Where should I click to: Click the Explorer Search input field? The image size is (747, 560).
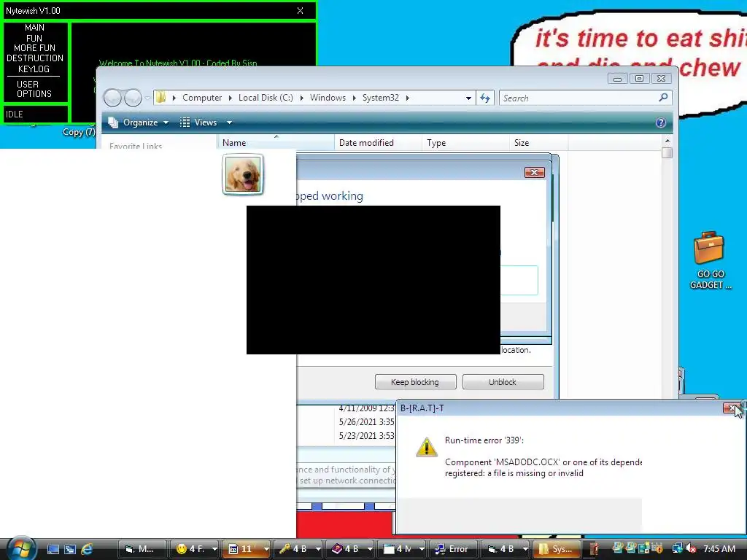(578, 98)
